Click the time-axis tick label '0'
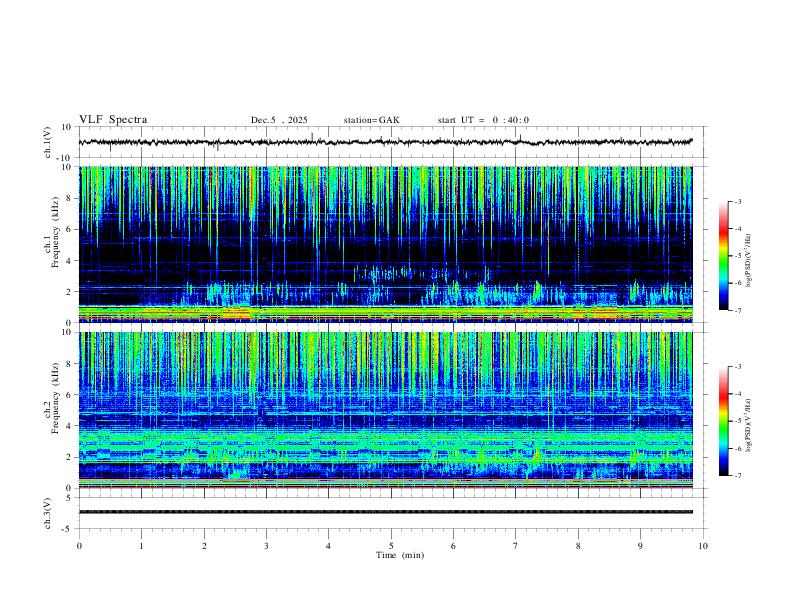 click(79, 546)
